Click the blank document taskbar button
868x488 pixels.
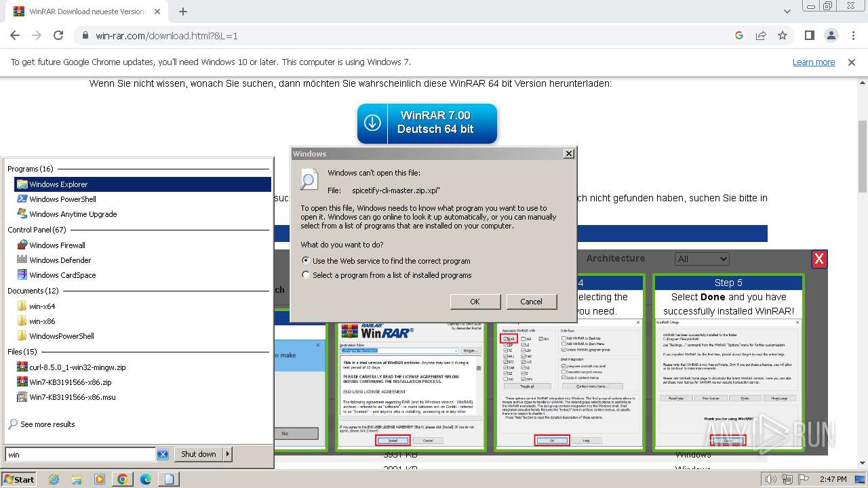pyautogui.click(x=169, y=479)
